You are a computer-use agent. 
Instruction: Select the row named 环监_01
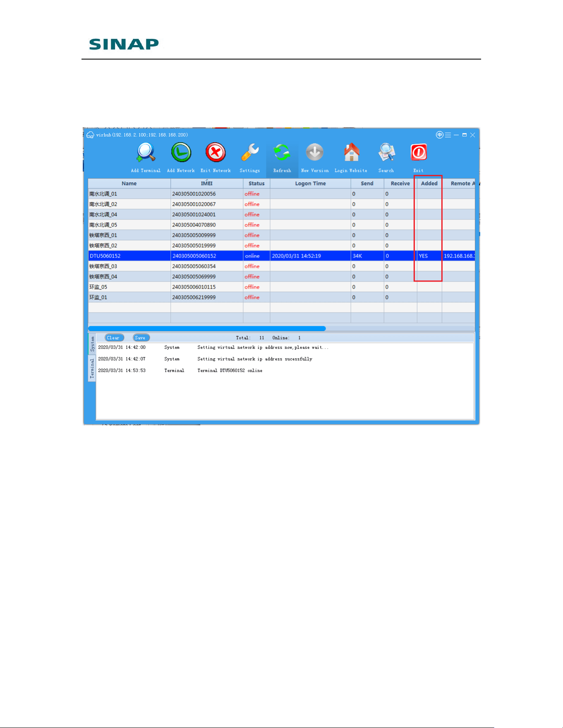pos(281,297)
